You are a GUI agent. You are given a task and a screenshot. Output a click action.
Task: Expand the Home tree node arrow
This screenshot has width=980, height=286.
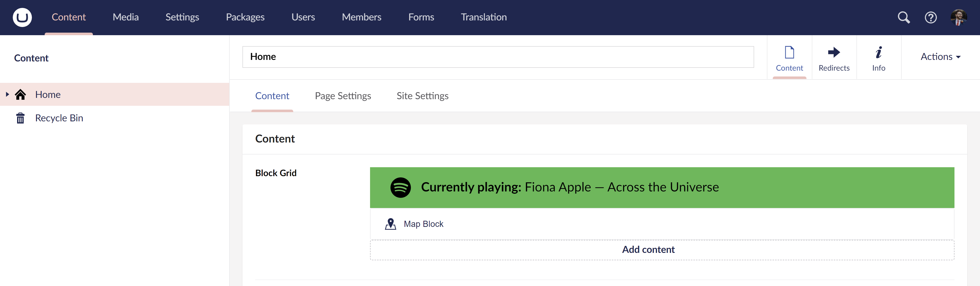coord(7,94)
